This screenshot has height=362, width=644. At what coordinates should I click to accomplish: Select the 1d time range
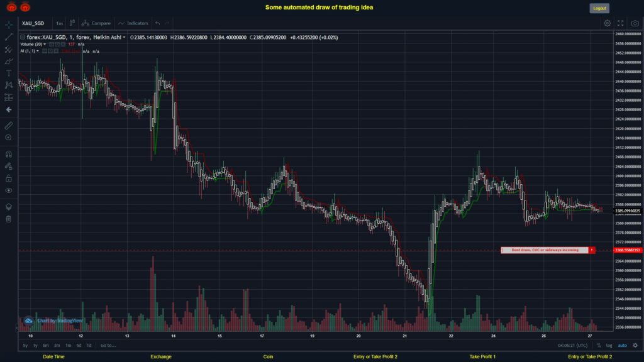89,345
